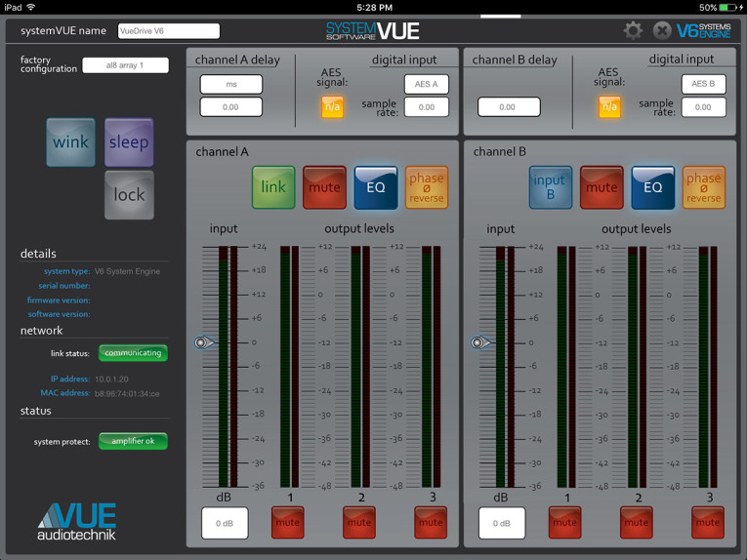Screen dimensions: 747x560
Task: Mute channel A output 3
Action: 431,522
